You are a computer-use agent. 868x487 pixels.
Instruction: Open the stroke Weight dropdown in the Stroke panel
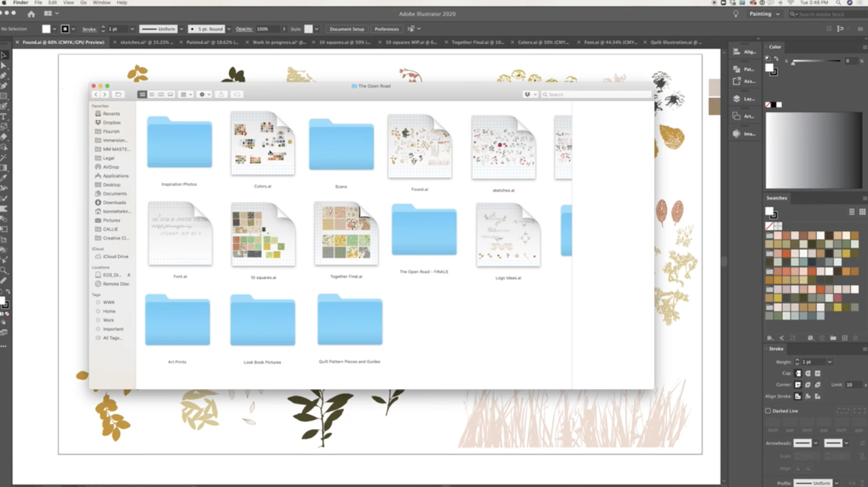829,362
